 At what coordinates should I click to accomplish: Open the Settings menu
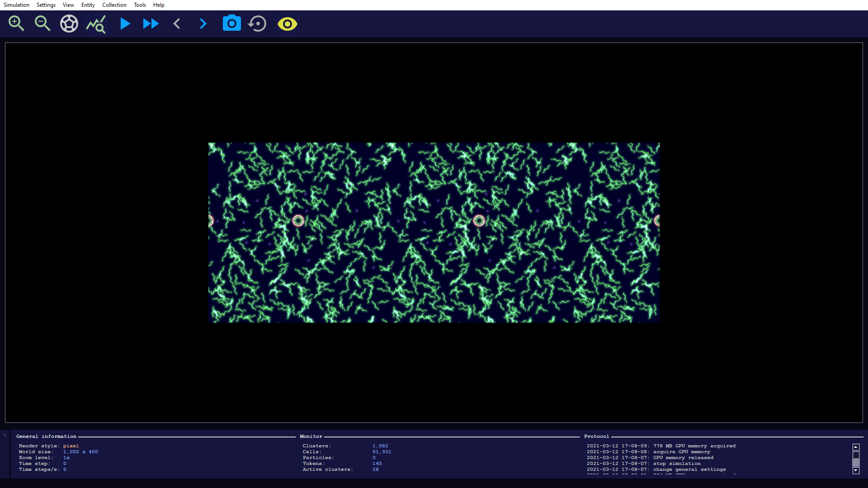tap(46, 5)
